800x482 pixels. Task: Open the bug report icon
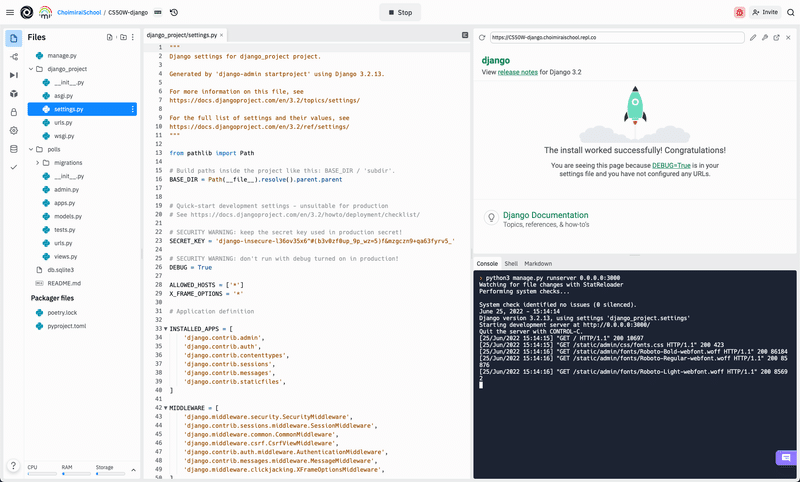[739, 12]
